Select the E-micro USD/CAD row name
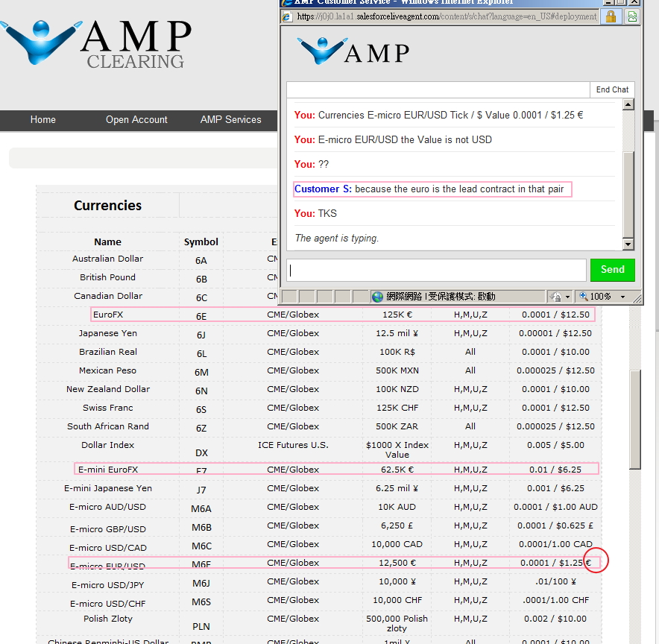Screen dimensions: 659x644 click(108, 548)
